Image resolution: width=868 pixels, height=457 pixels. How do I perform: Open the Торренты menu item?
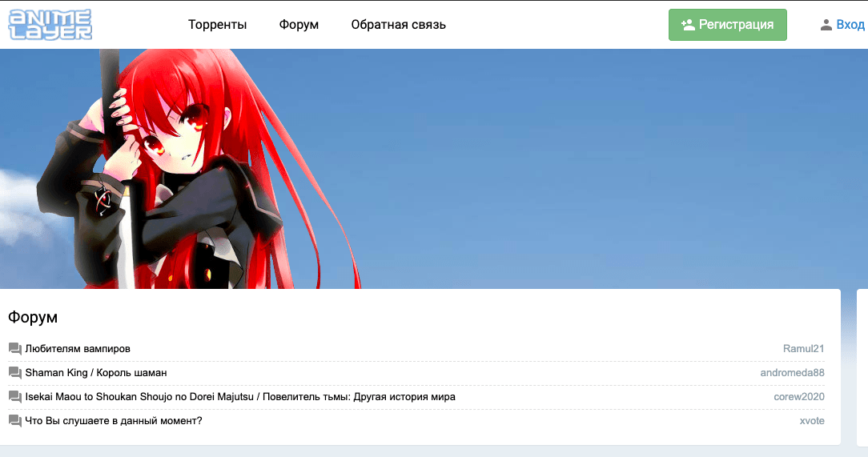click(x=218, y=25)
